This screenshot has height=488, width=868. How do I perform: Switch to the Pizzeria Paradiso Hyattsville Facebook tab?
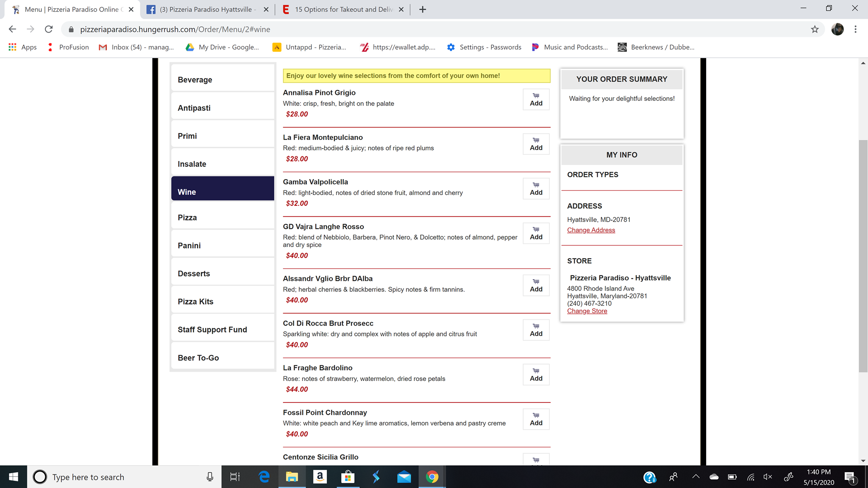[x=206, y=9]
